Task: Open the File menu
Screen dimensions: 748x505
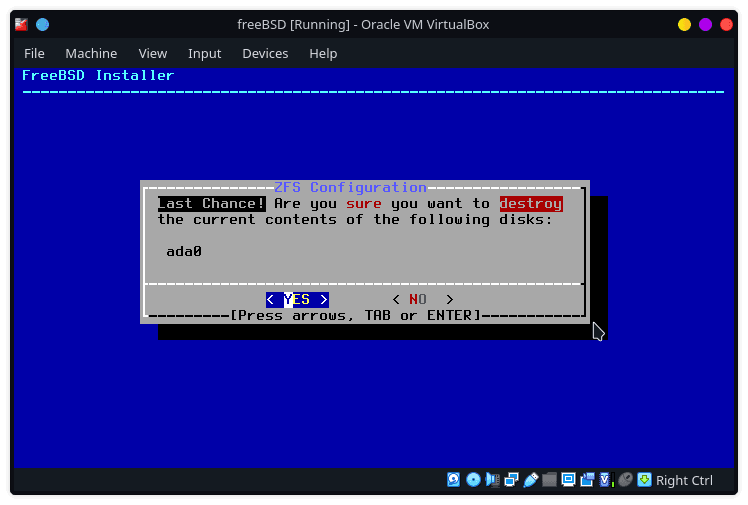Action: [34, 53]
